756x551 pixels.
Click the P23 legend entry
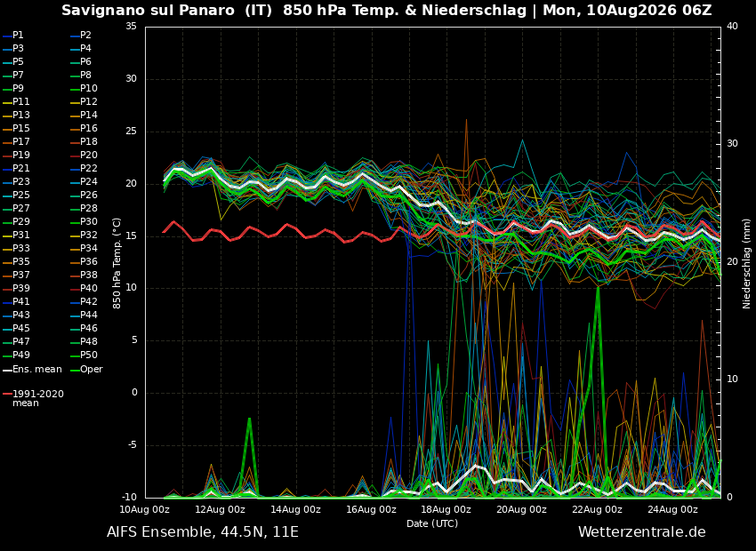(x=16, y=181)
